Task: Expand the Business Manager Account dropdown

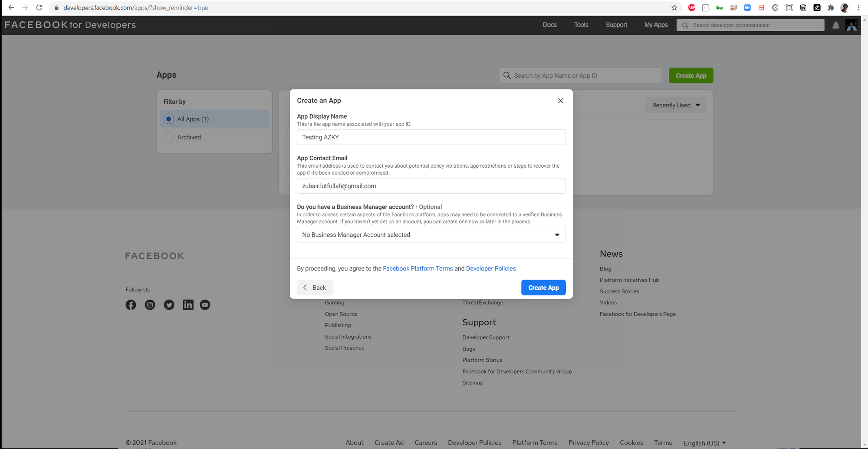Action: [x=431, y=235]
